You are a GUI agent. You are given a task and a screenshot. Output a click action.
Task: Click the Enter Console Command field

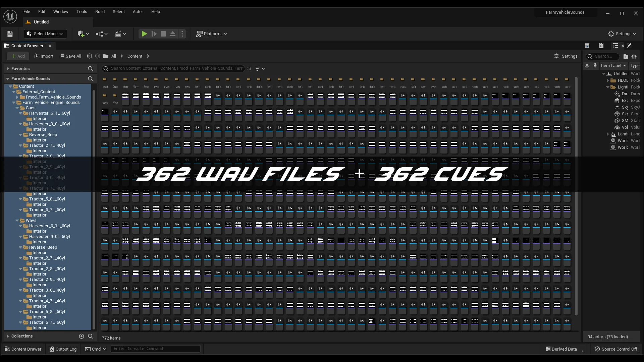[x=155, y=349]
